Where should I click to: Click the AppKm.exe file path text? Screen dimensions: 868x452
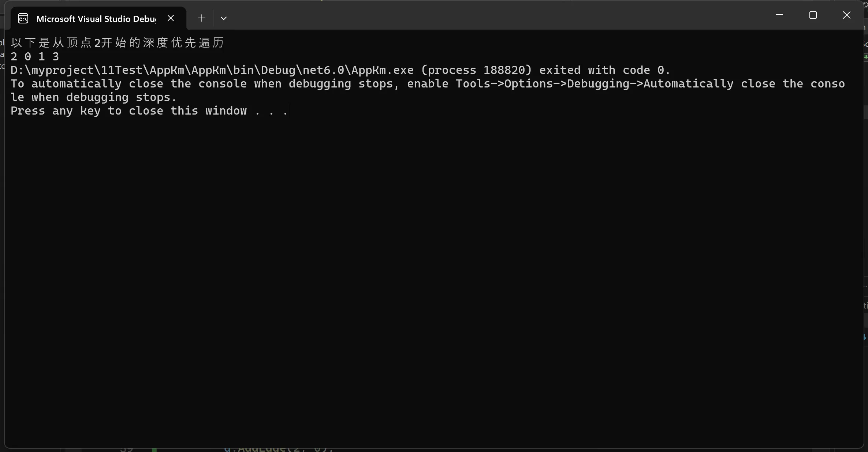pyautogui.click(x=212, y=70)
